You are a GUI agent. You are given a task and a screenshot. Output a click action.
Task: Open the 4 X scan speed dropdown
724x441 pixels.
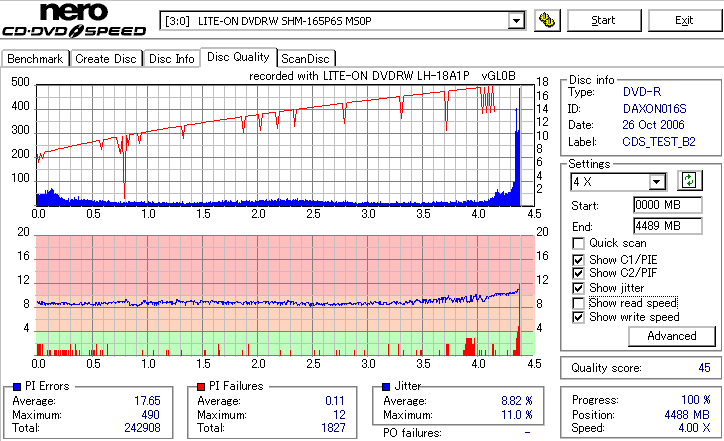656,182
